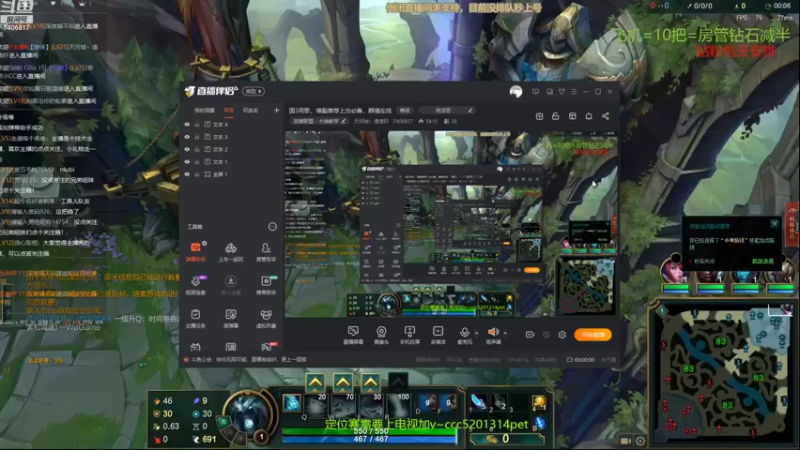Open the 房管助手 room manager tool
The height and width of the screenshot is (450, 800).
pyautogui.click(x=266, y=252)
